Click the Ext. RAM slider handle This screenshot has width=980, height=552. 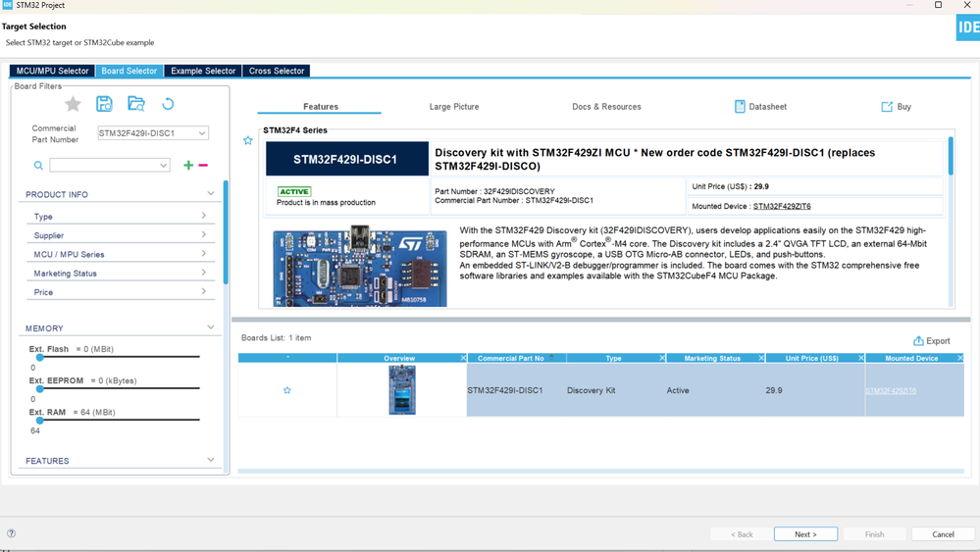[40, 421]
